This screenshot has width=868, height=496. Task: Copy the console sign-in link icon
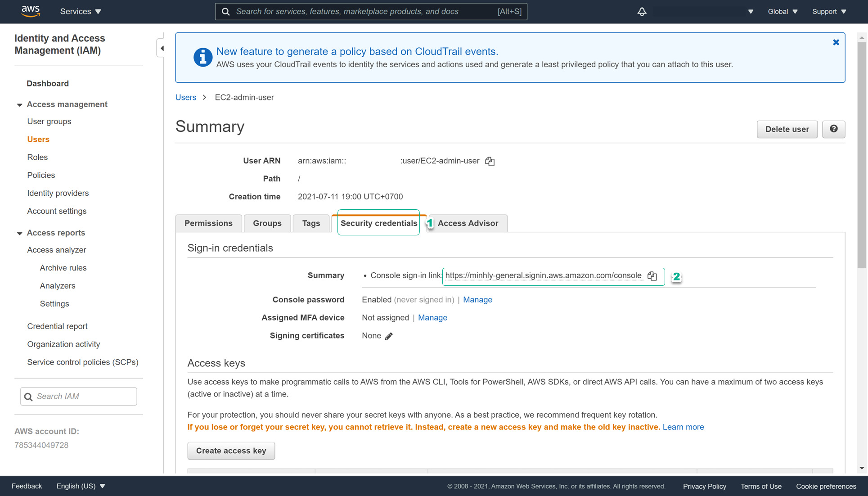[x=652, y=276]
